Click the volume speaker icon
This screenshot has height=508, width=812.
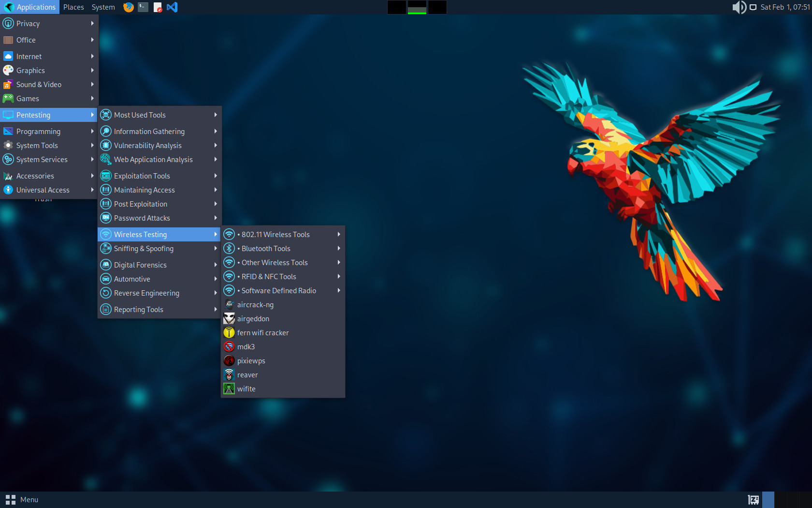[739, 7]
